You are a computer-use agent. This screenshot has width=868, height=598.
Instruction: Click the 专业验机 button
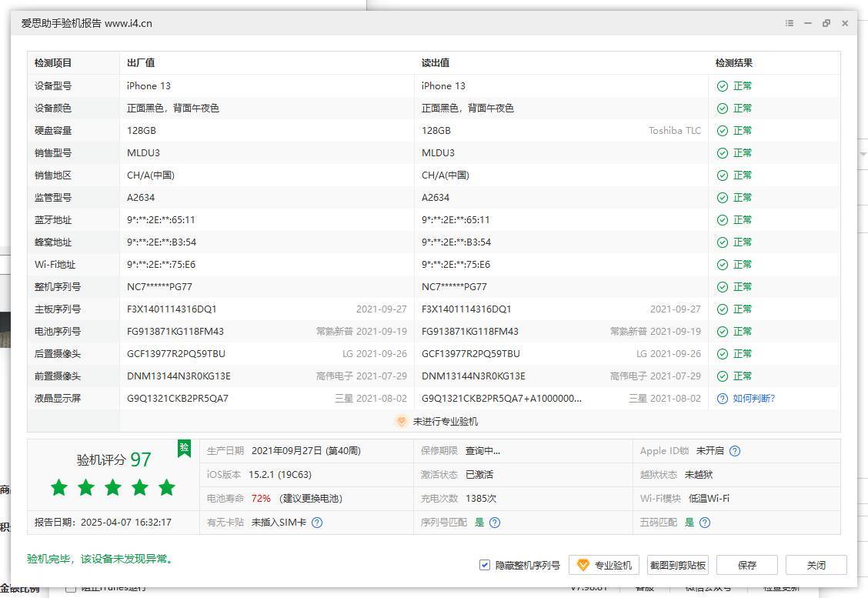(x=604, y=566)
